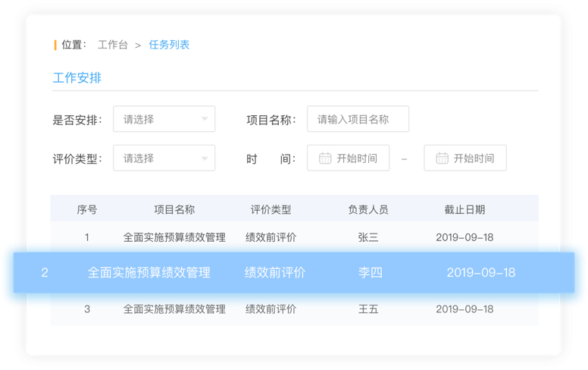Click the 请输入项目名称 input field
Image resolution: width=588 pixels, height=370 pixels.
(358, 119)
